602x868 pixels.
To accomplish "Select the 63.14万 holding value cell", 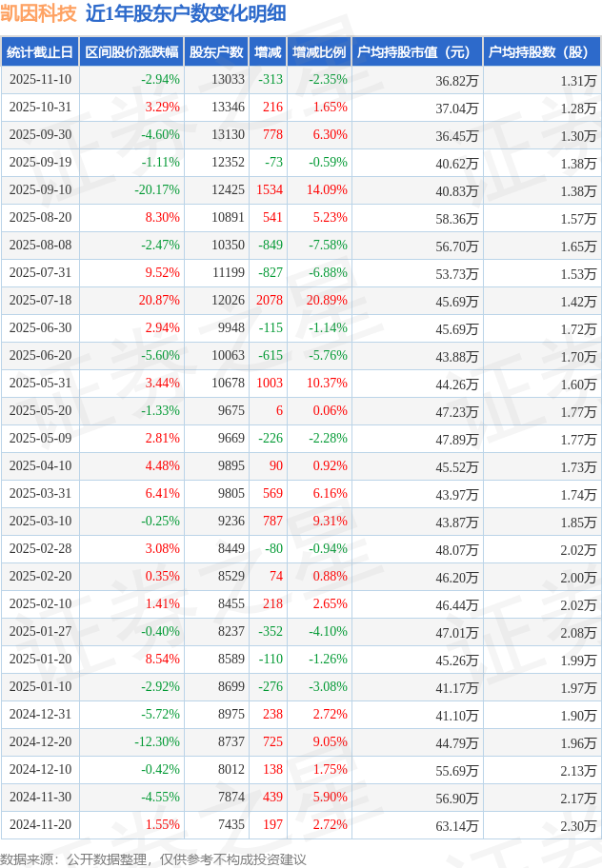I will [457, 825].
